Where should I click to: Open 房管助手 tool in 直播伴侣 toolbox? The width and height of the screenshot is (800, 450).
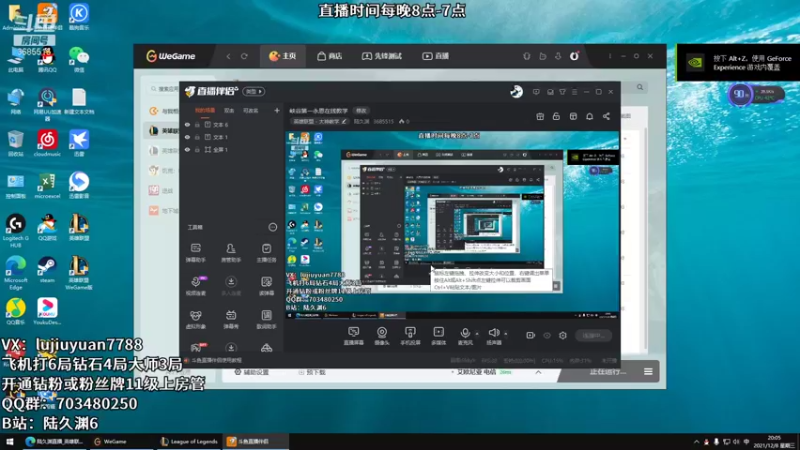231,253
